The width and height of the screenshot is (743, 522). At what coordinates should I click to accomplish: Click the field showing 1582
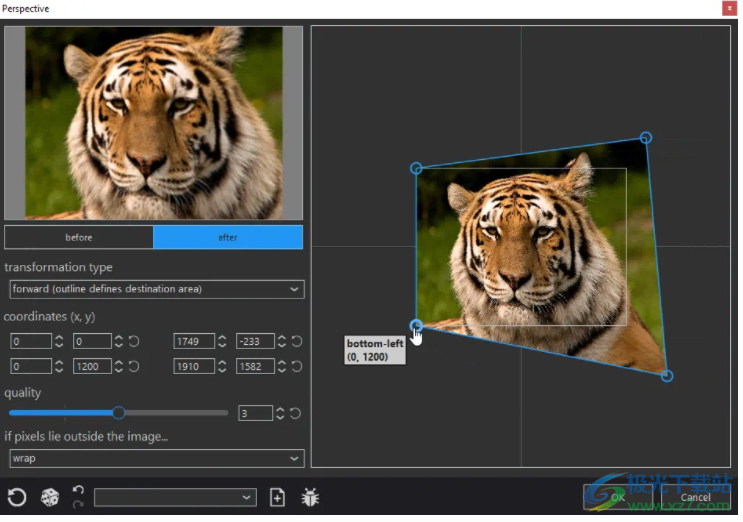point(255,366)
